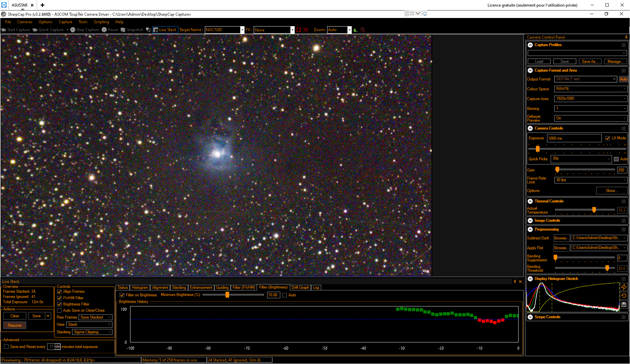This screenshot has height=364, width=630.
Task: Click the focus magnifier icon next to Zoom
Action: [363, 30]
